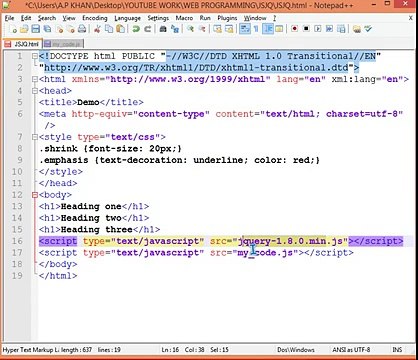Viewport: 418px width, 360px height.
Task: Collapse the body fold on line 12
Action: 35,195
